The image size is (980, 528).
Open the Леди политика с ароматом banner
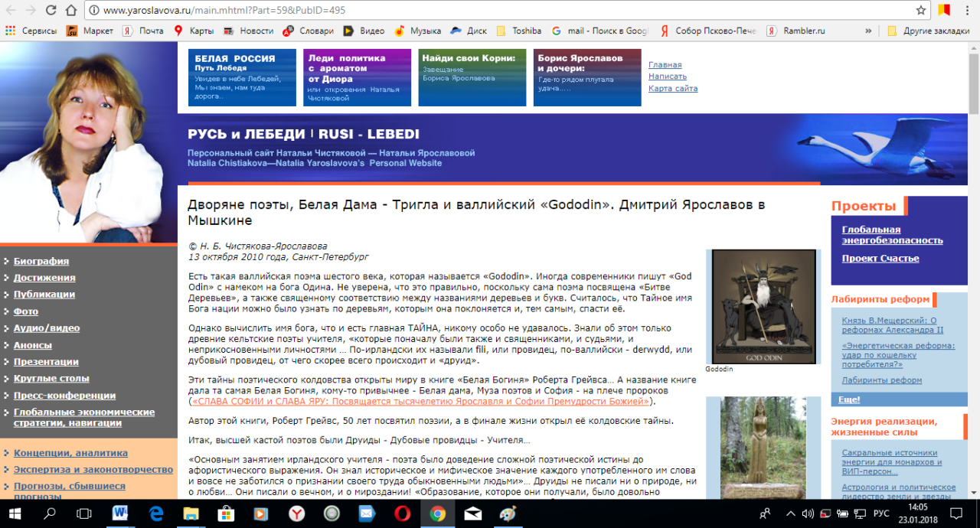357,77
